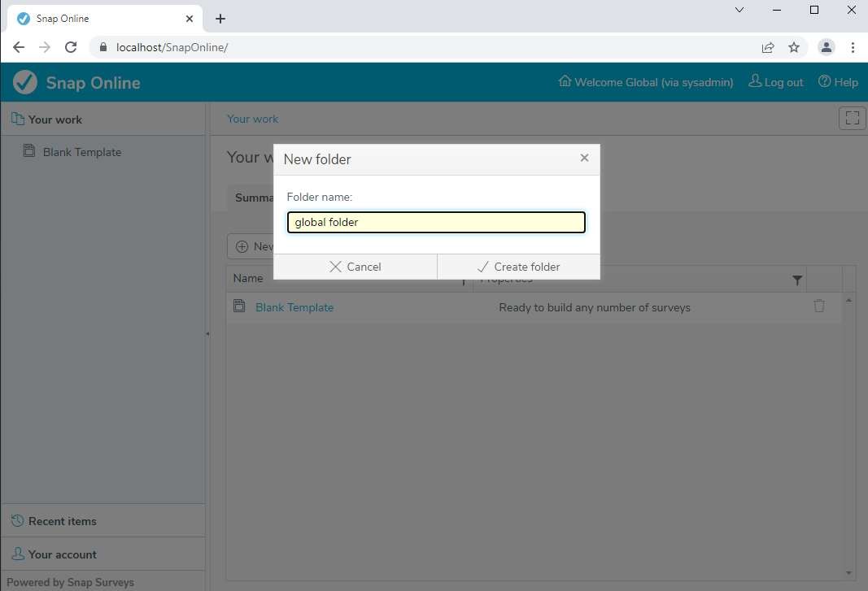
Task: Click Snap Online logo checkmark
Action: pyautogui.click(x=26, y=82)
